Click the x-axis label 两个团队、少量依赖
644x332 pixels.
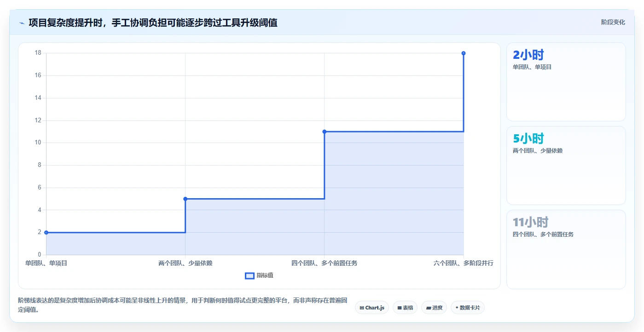point(185,263)
